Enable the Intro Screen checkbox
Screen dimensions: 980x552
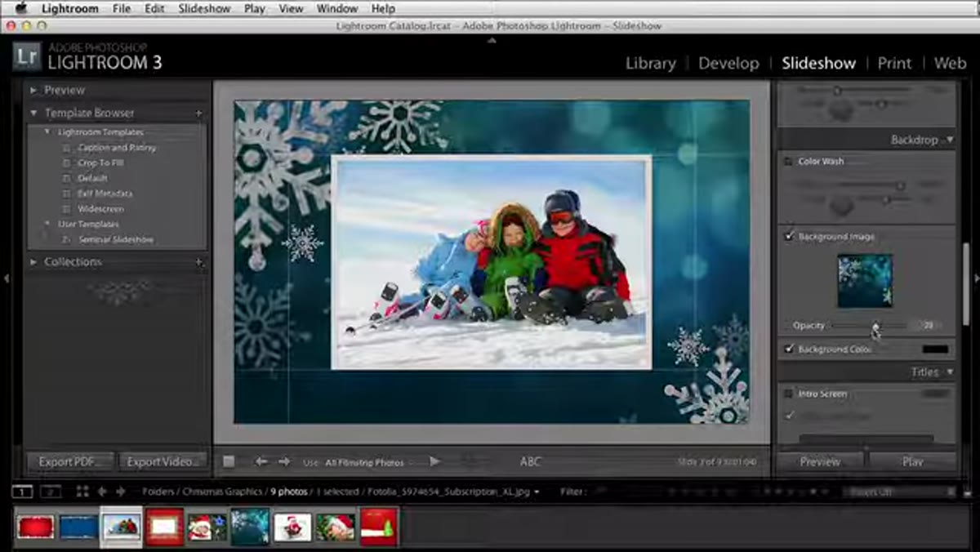(x=789, y=394)
